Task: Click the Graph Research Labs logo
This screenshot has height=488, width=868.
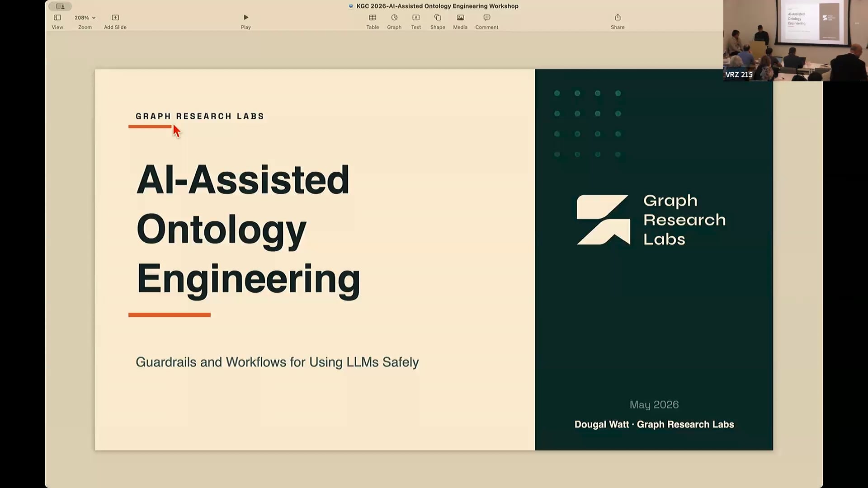Action: (651, 220)
